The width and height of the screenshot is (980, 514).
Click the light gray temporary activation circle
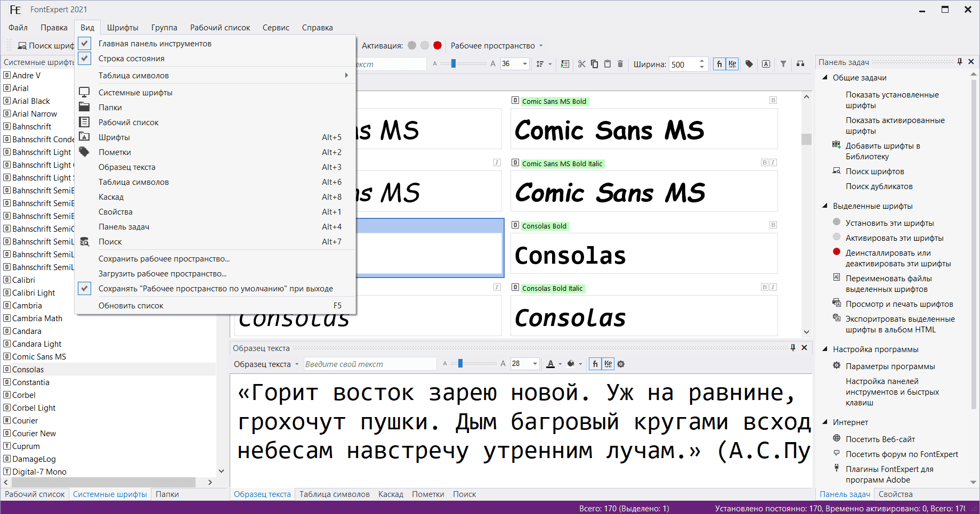click(x=425, y=45)
